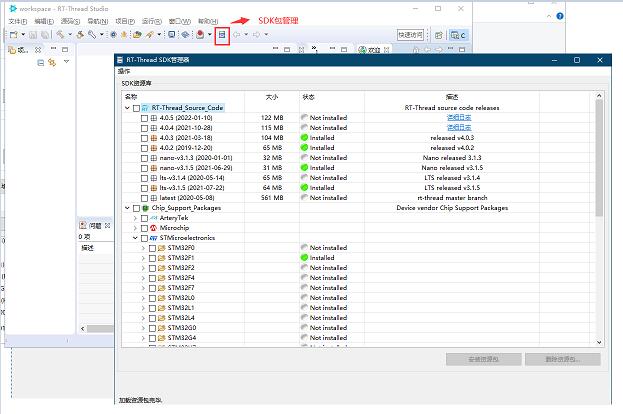The width and height of the screenshot is (623, 414).
Task: Expand the STM32F0 node
Action: [143, 248]
